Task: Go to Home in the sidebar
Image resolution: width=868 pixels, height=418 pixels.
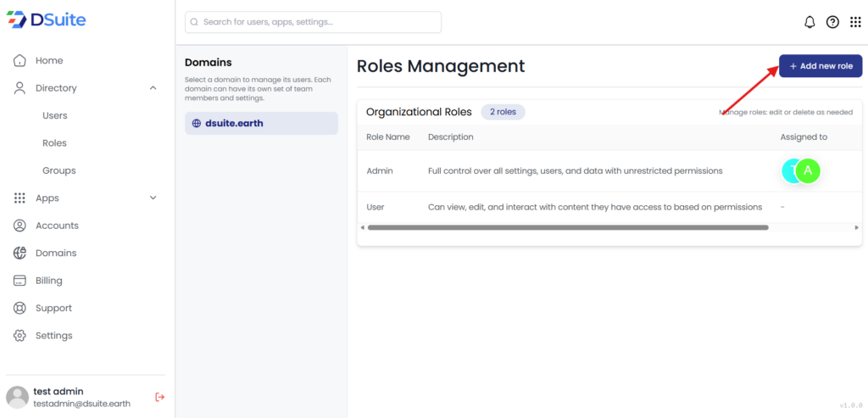Action: [x=49, y=61]
